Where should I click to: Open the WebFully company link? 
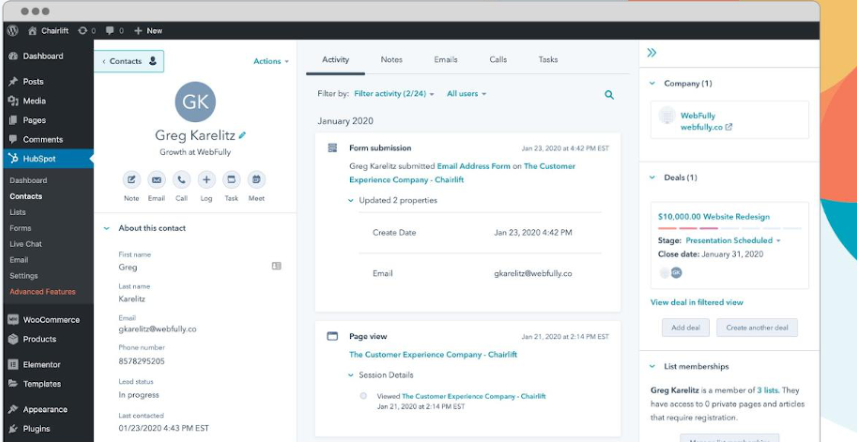pyautogui.click(x=697, y=115)
